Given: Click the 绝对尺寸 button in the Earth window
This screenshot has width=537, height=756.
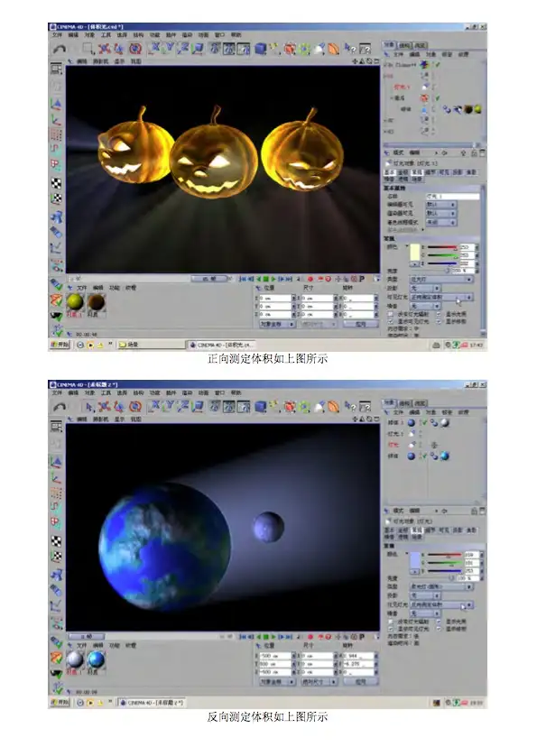Looking at the screenshot, I should pos(319,682).
